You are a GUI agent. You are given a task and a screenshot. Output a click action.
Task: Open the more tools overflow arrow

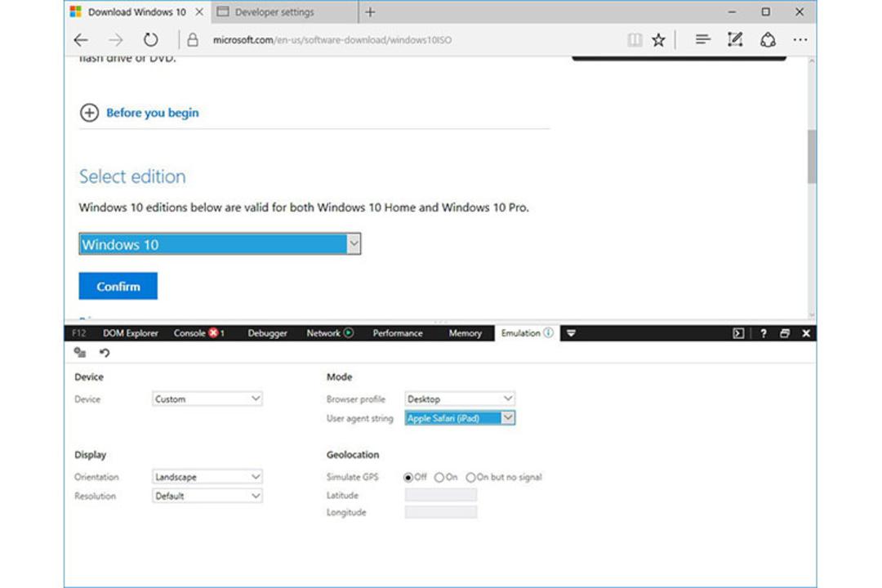pyautogui.click(x=571, y=333)
